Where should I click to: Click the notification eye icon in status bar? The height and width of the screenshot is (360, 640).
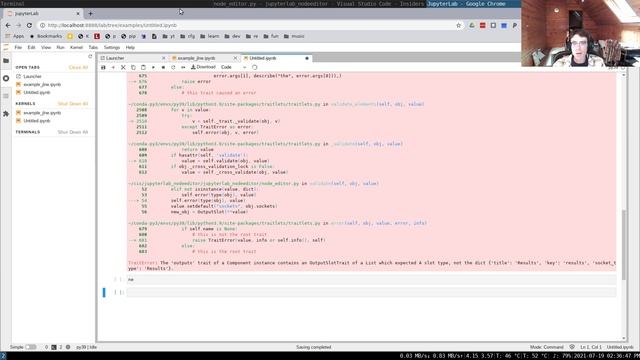pos(572,347)
